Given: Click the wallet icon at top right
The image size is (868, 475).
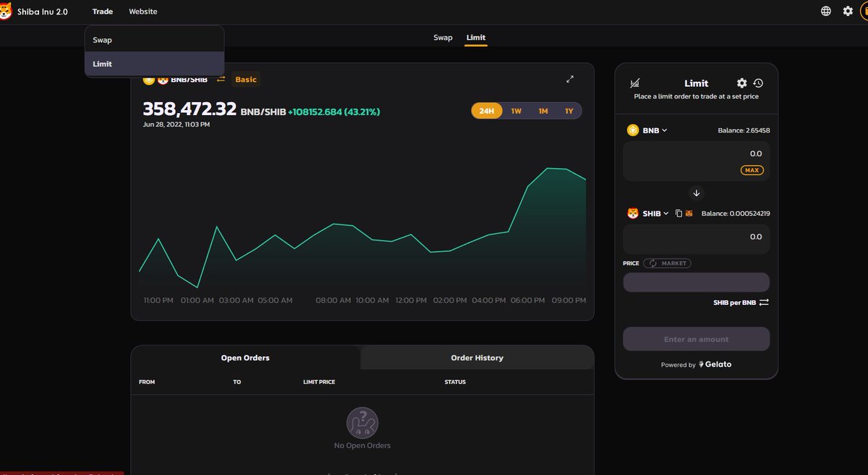Looking at the screenshot, I should (x=864, y=12).
